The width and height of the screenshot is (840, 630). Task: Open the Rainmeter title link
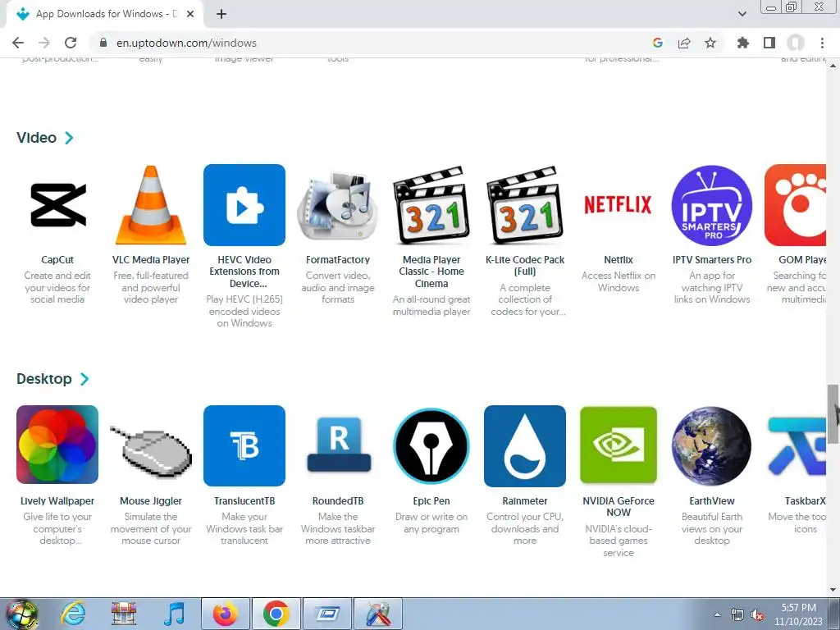[525, 501]
